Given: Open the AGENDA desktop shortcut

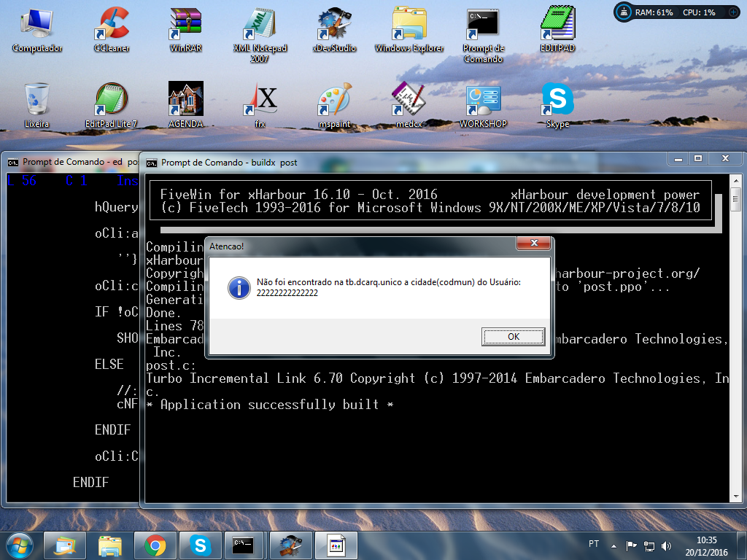Looking at the screenshot, I should [186, 106].
